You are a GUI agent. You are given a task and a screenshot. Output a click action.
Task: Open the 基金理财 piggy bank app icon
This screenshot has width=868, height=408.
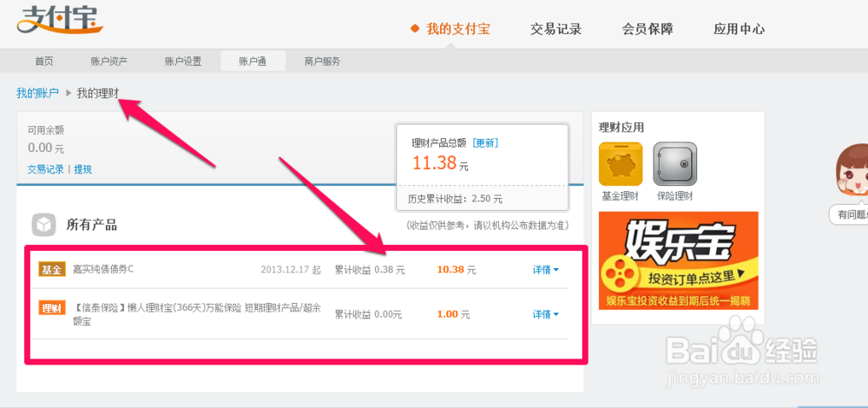click(621, 164)
